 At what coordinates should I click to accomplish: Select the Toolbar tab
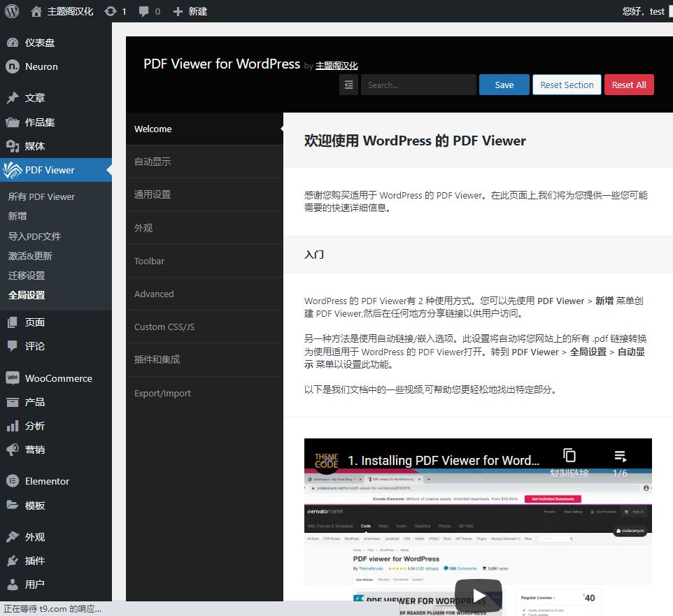point(205,261)
